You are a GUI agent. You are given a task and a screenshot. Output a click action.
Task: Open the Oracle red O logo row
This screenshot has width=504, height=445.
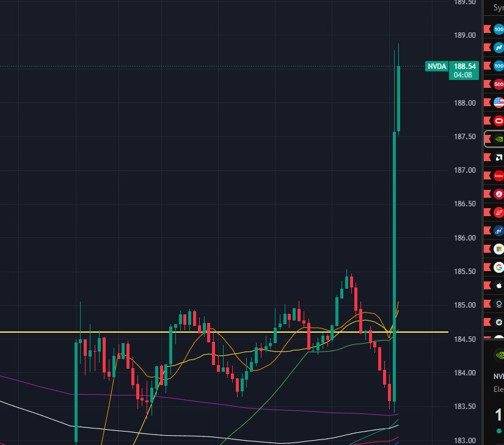tap(494, 121)
